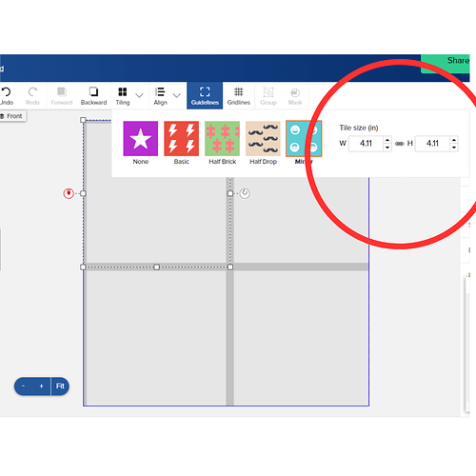Click the red delete handle icon
This screenshot has height=476, width=476.
69,193
